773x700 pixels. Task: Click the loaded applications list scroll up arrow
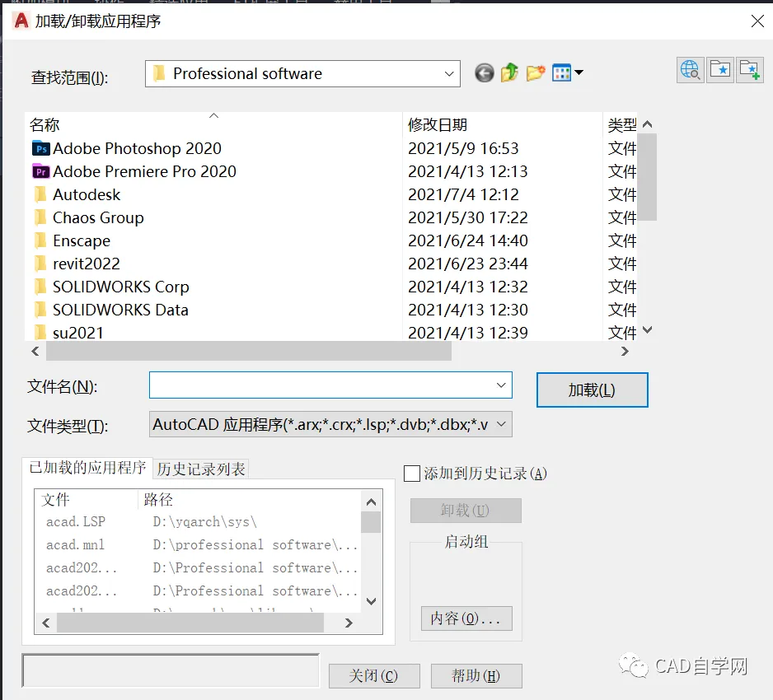(x=371, y=502)
